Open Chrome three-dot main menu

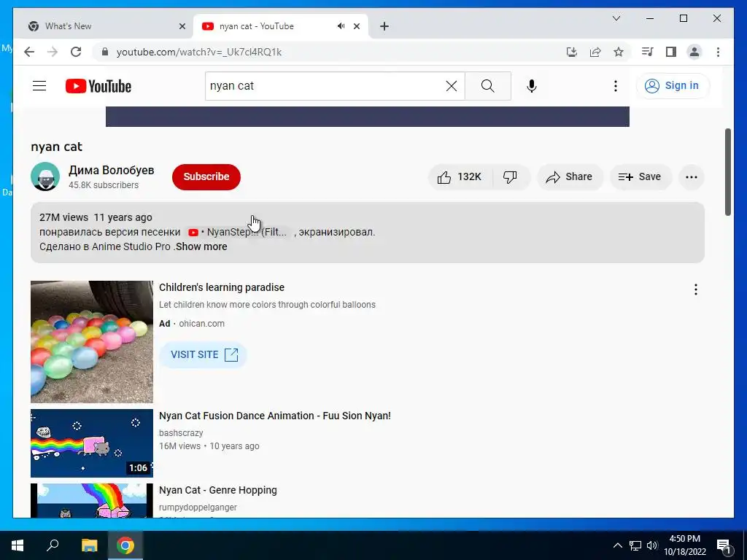pyautogui.click(x=718, y=52)
